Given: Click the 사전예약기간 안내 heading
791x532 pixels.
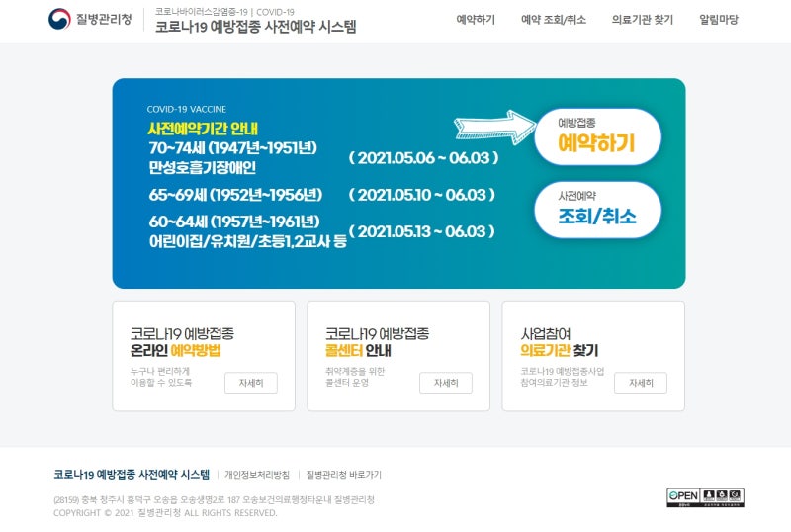Looking at the screenshot, I should coord(203,129).
